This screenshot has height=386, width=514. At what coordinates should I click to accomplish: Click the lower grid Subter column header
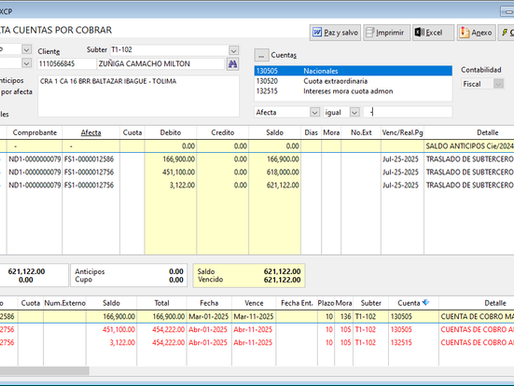point(371,303)
